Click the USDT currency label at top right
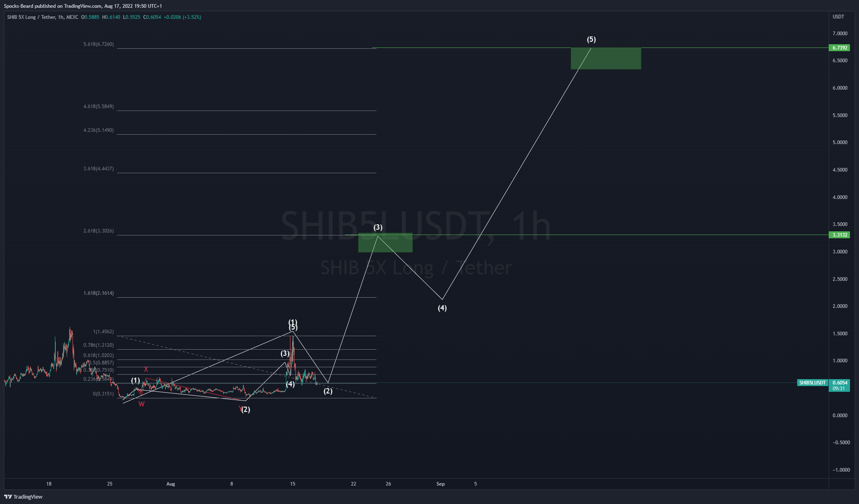859x504 pixels. (x=838, y=17)
